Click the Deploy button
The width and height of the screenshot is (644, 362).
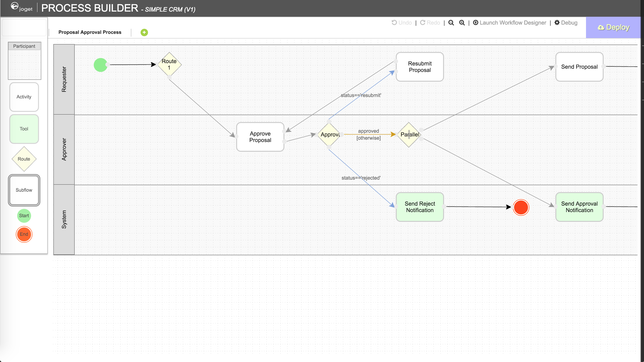coord(613,27)
